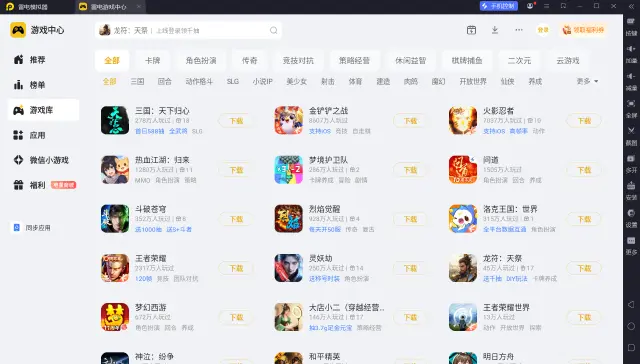
Task: Open 同步应用 sync apps
Action: click(32, 227)
